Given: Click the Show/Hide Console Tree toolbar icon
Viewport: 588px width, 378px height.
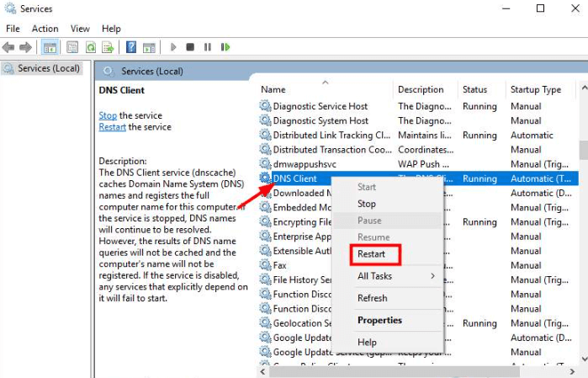Looking at the screenshot, I should [x=50, y=47].
